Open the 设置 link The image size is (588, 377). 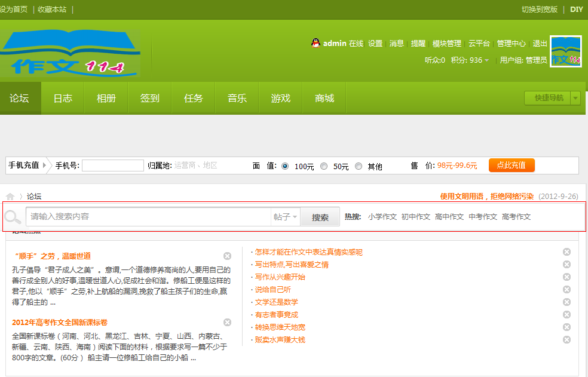tap(375, 44)
